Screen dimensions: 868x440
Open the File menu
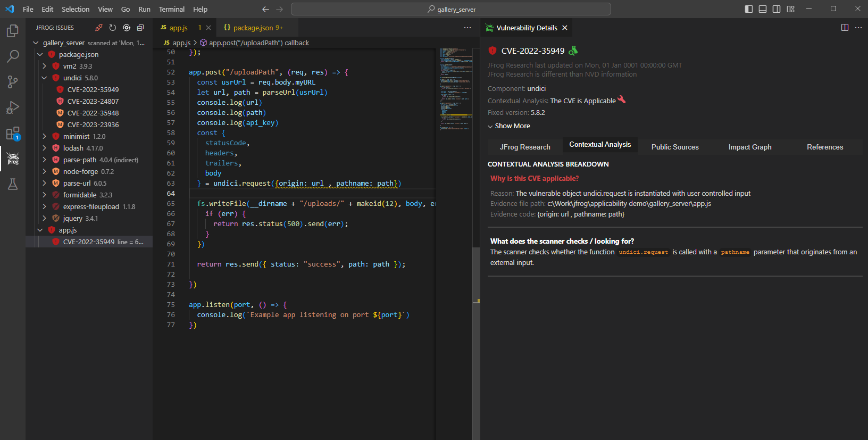pos(28,9)
